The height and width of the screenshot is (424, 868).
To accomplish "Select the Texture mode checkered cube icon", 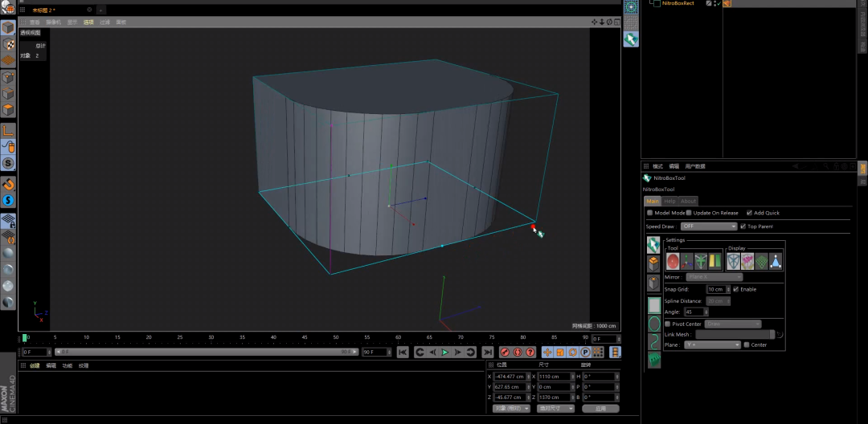I will tap(8, 44).
